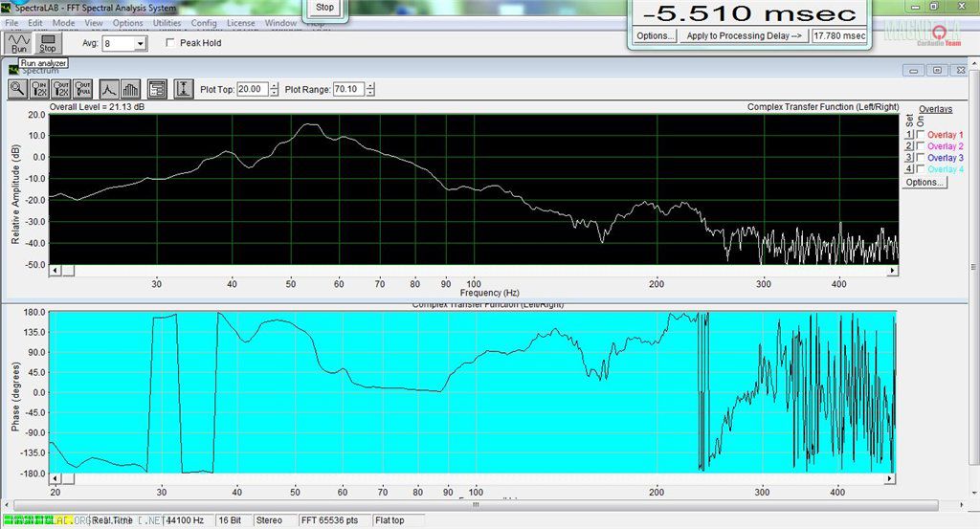
Task: Click the main window vertical scrollbar
Action: click(973, 265)
